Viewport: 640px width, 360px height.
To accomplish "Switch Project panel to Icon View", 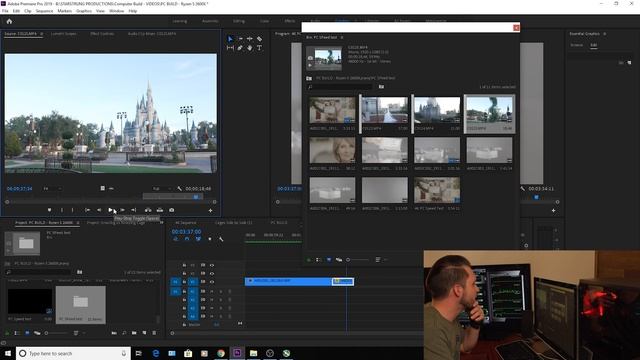I will tap(27, 333).
